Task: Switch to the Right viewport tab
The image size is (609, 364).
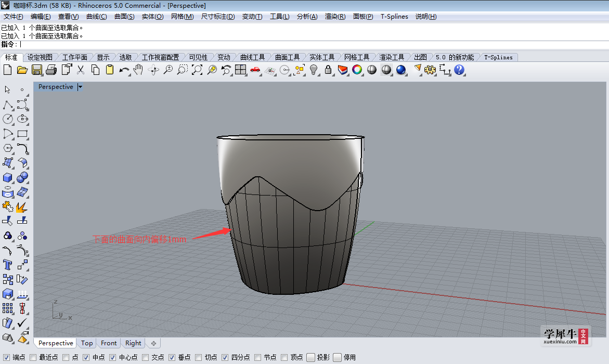Action: [x=133, y=343]
